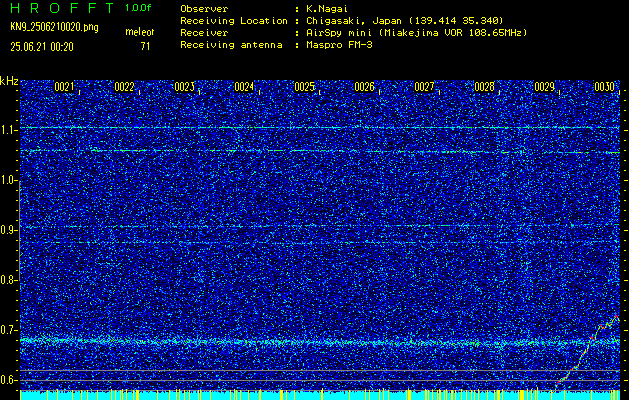Click the Receiving antenna field label

click(231, 45)
